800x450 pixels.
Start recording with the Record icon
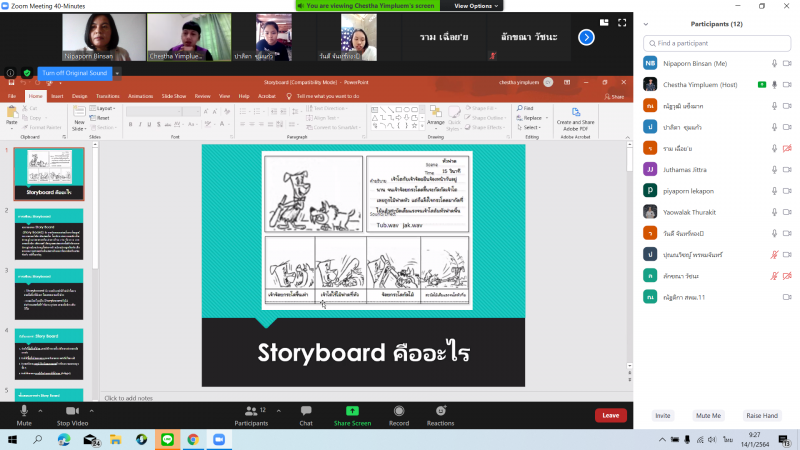click(x=399, y=411)
